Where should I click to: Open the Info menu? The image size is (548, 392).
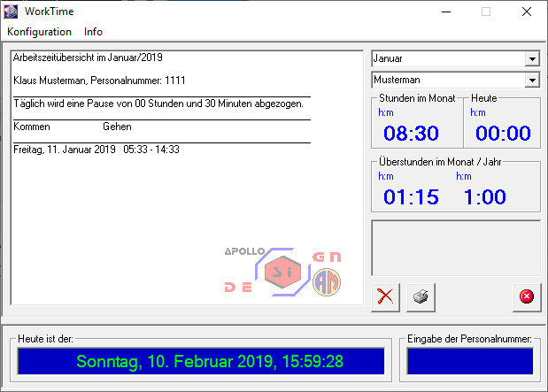point(93,32)
